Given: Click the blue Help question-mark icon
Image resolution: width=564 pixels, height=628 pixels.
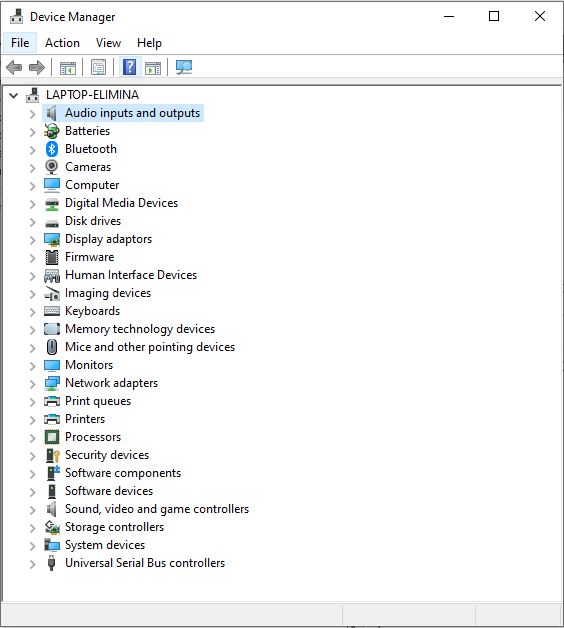Looking at the screenshot, I should (x=129, y=67).
